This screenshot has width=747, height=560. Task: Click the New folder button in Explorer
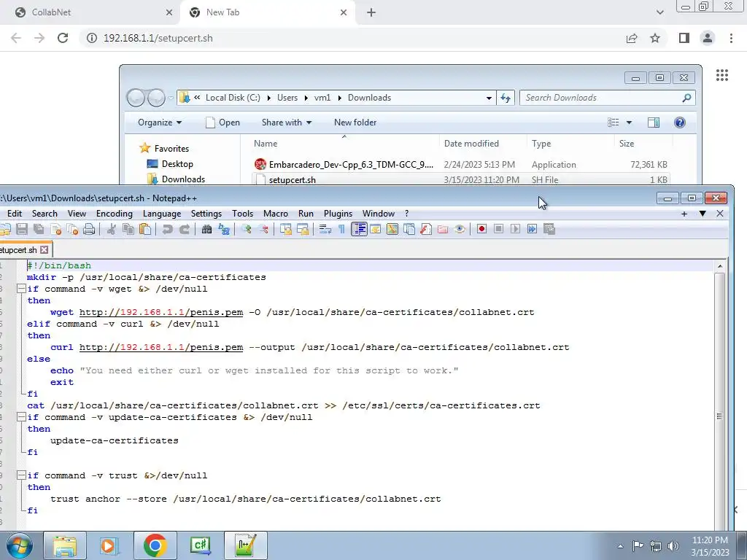(355, 122)
